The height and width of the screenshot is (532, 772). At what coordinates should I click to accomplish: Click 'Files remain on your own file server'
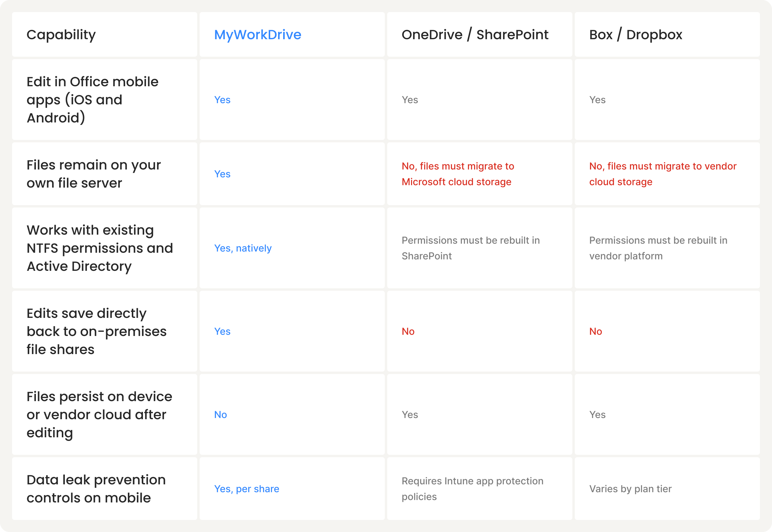click(x=93, y=174)
